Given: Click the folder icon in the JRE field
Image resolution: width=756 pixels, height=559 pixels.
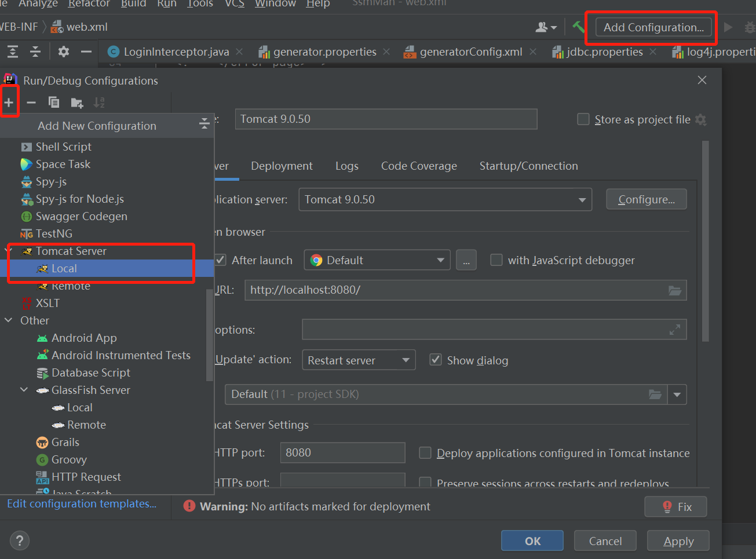Looking at the screenshot, I should pyautogui.click(x=655, y=394).
